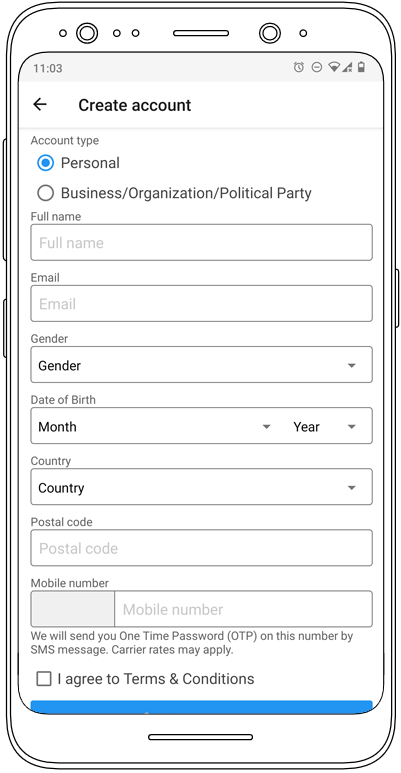Check I agree to Terms & Conditions
The height and width of the screenshot is (773, 401).
(44, 679)
